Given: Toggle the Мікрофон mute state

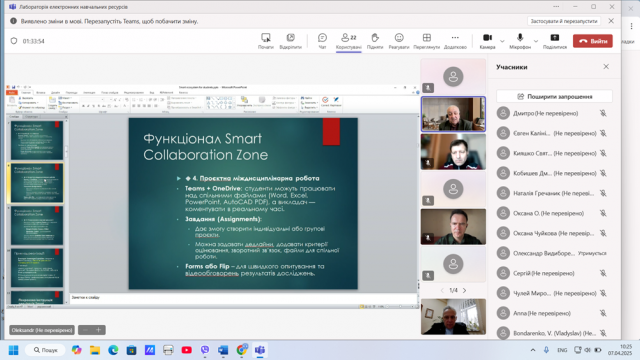Looking at the screenshot, I should coord(520,41).
